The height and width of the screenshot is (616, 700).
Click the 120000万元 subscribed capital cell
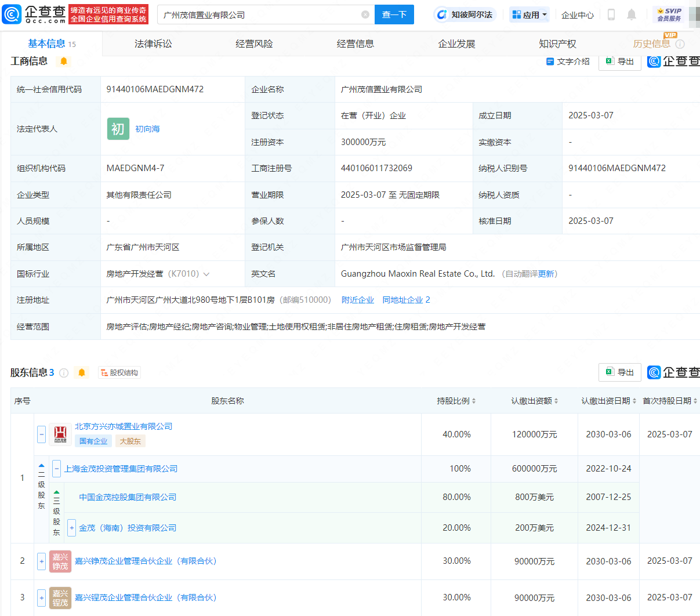click(534, 434)
